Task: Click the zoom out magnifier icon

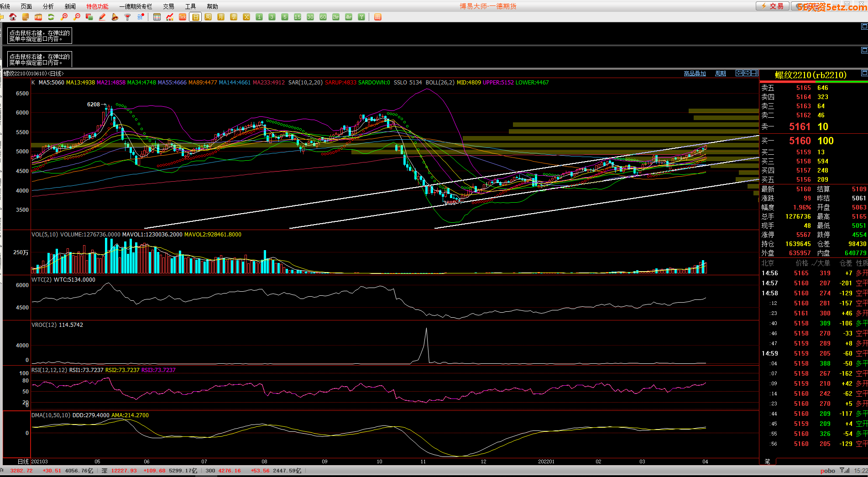Action: click(x=77, y=17)
